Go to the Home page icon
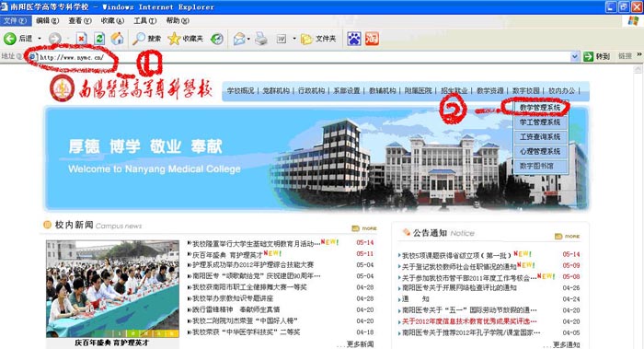 [118, 39]
